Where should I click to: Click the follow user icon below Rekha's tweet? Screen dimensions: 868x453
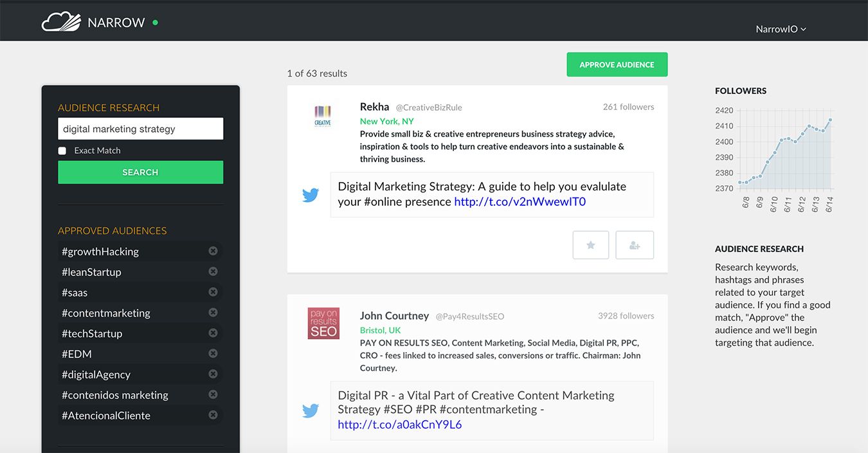(x=634, y=245)
